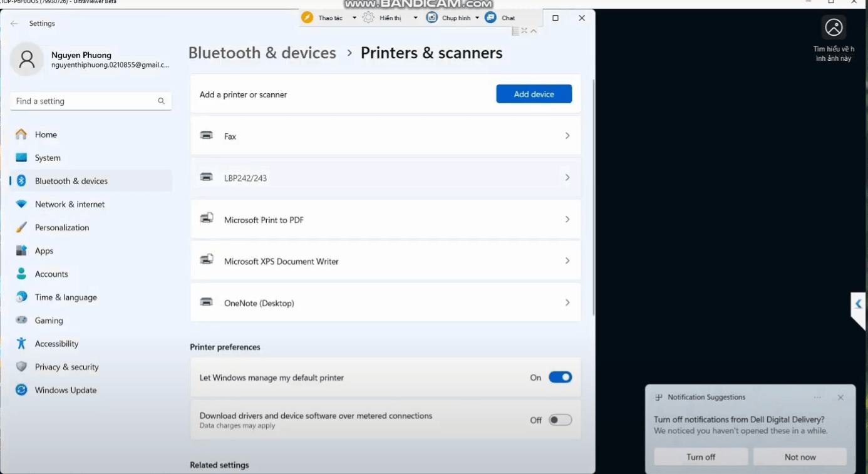Select Privacy & security shield icon
The image size is (868, 474).
pyautogui.click(x=21, y=367)
